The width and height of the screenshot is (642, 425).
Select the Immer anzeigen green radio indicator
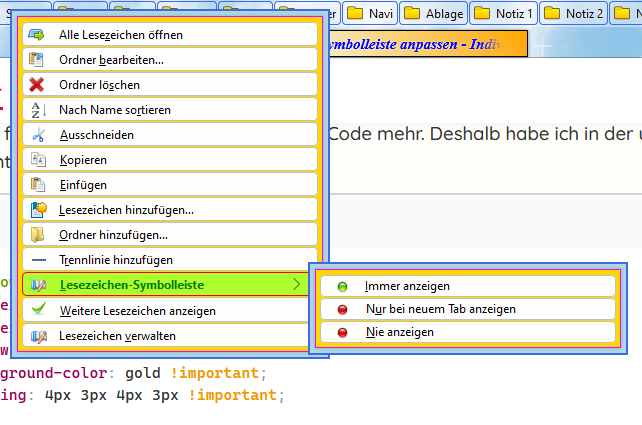342,287
